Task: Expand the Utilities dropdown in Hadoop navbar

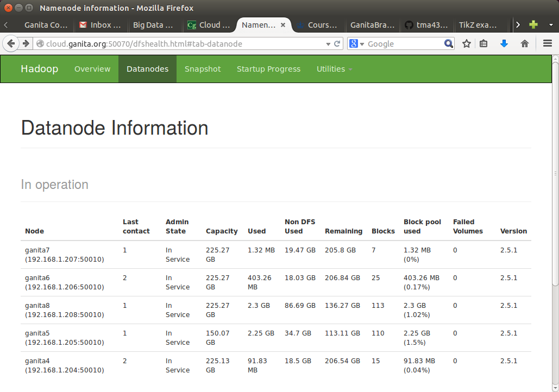Action: (334, 69)
